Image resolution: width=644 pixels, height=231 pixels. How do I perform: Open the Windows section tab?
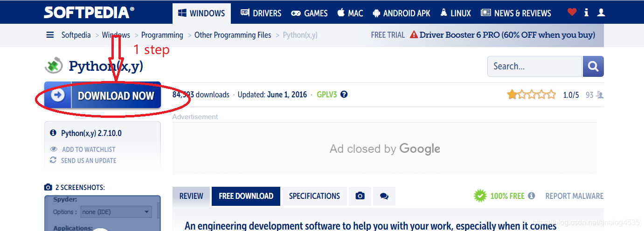click(x=201, y=13)
